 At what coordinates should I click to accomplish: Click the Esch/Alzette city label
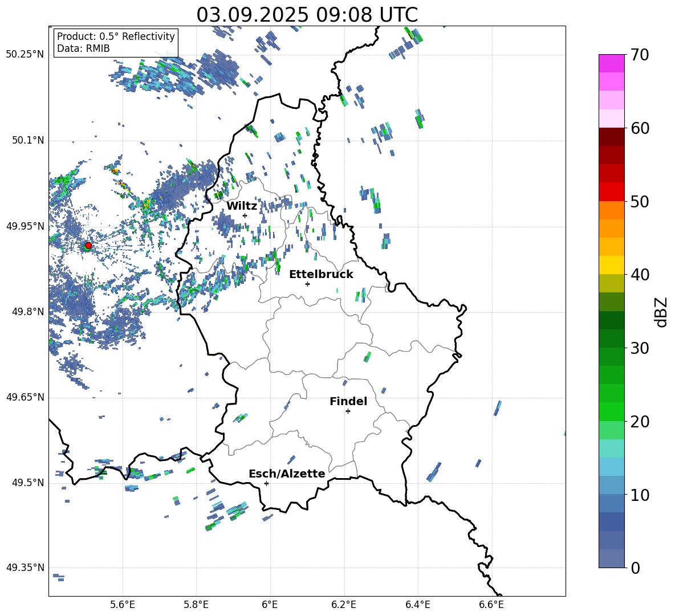287,474
